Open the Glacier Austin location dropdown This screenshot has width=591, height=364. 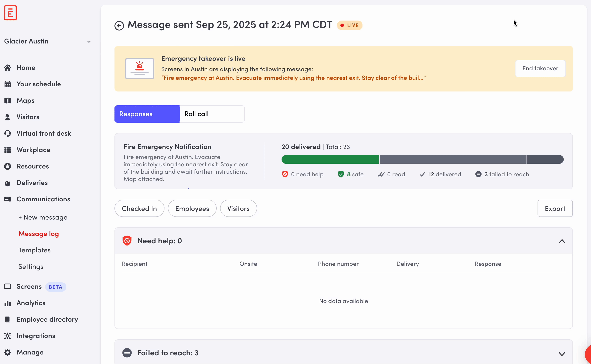pyautogui.click(x=48, y=41)
